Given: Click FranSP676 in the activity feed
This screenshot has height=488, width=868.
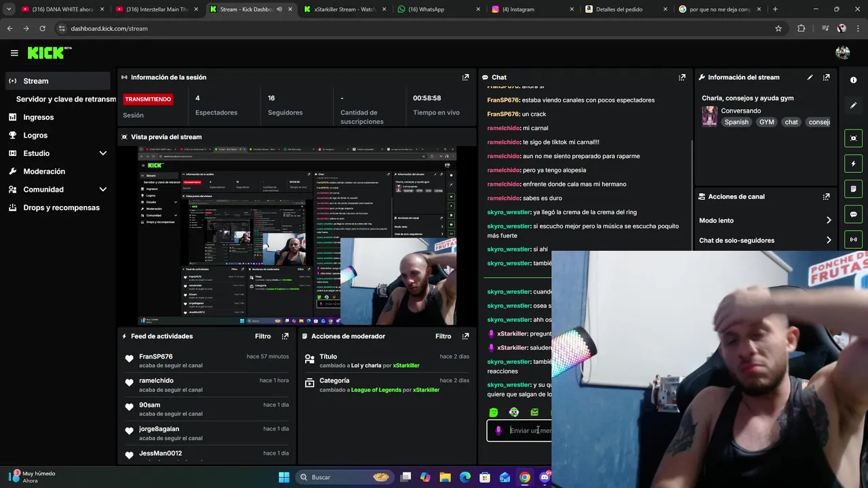Looking at the screenshot, I should click(x=156, y=357).
